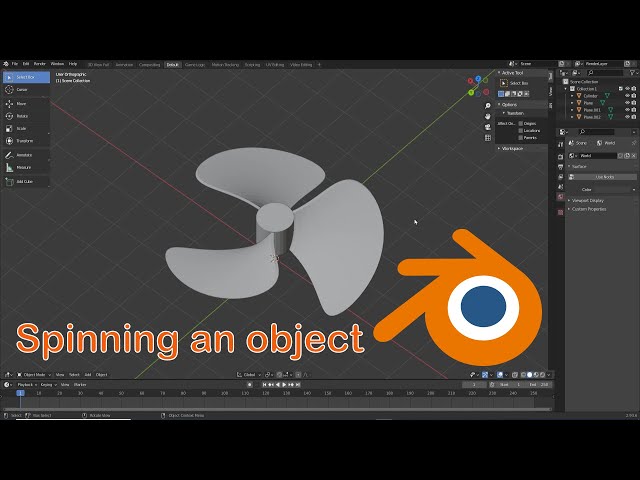Click the World datablock name field

pos(598,156)
